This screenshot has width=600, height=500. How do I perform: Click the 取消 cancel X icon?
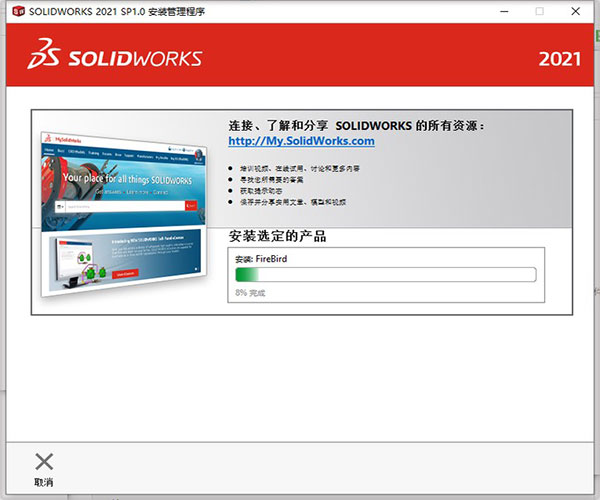pyautogui.click(x=44, y=461)
